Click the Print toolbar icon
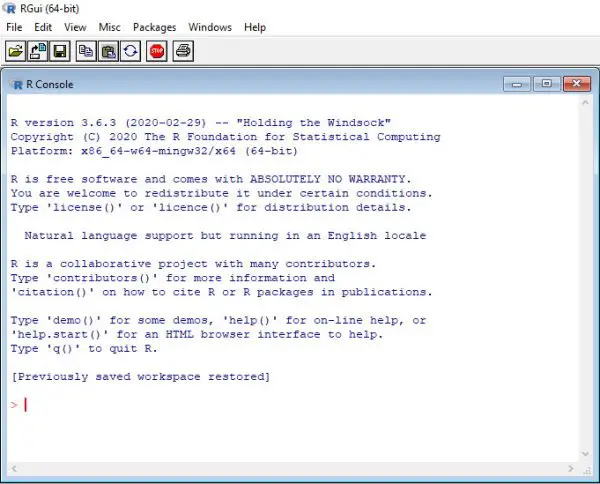 183,51
